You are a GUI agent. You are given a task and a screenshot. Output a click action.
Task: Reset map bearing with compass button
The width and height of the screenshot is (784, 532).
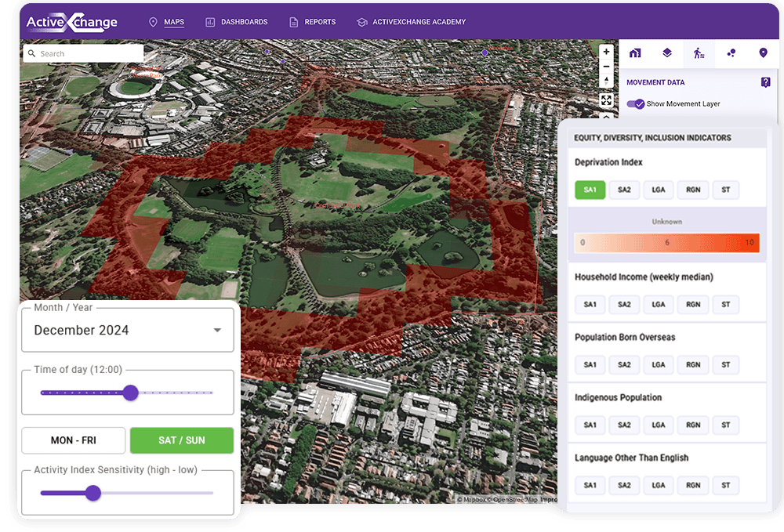(606, 81)
